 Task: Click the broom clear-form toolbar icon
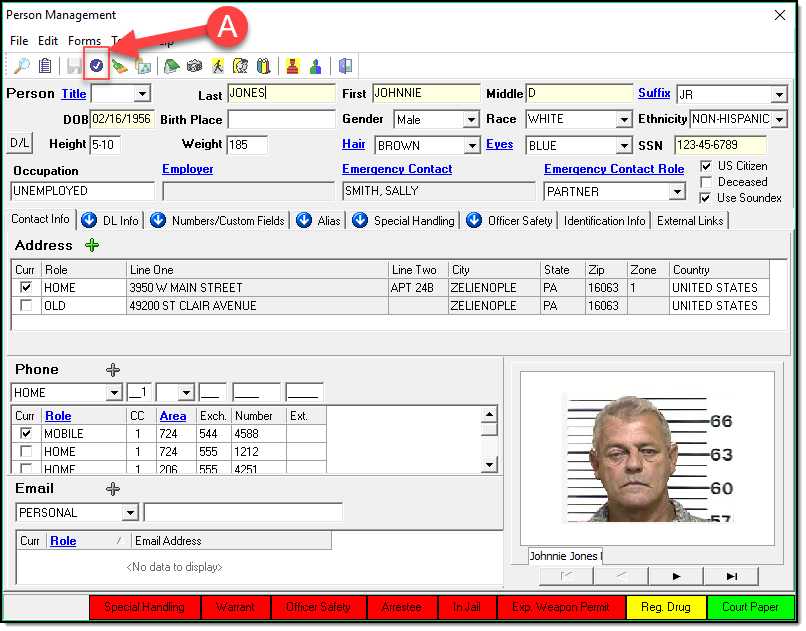[x=120, y=66]
